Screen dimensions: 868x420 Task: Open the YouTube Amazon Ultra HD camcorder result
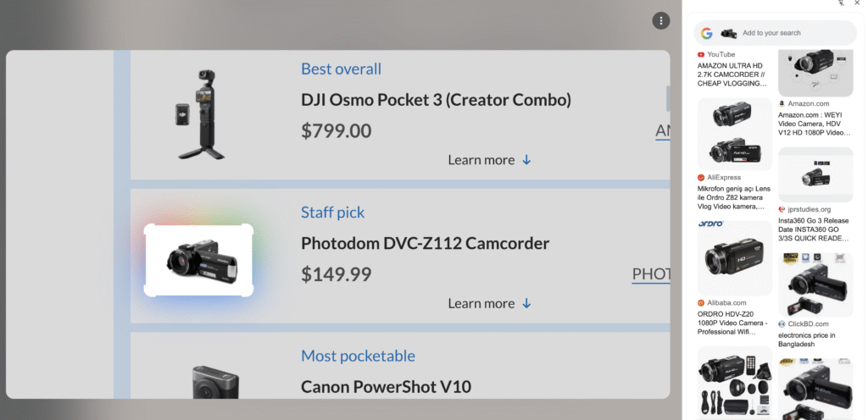tap(733, 74)
